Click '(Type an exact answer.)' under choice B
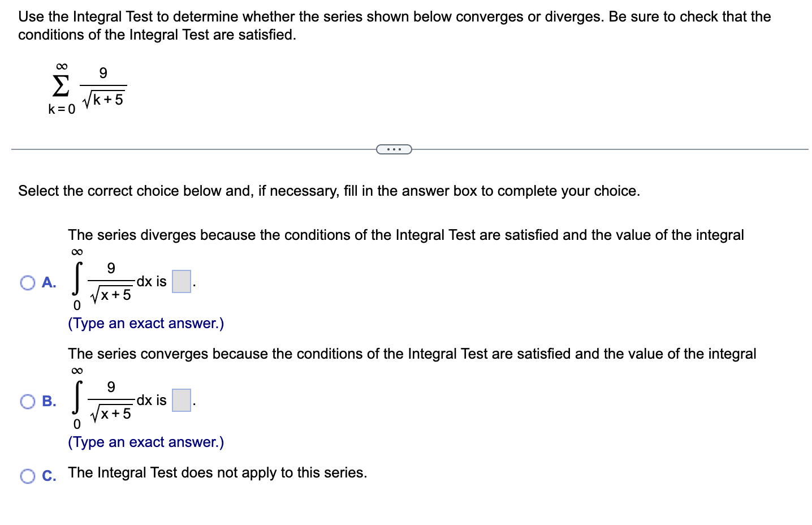 (145, 442)
